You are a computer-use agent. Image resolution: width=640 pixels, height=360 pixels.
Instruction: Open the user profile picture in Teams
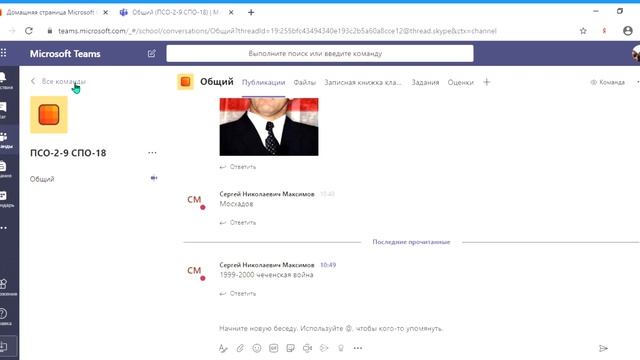[636, 53]
